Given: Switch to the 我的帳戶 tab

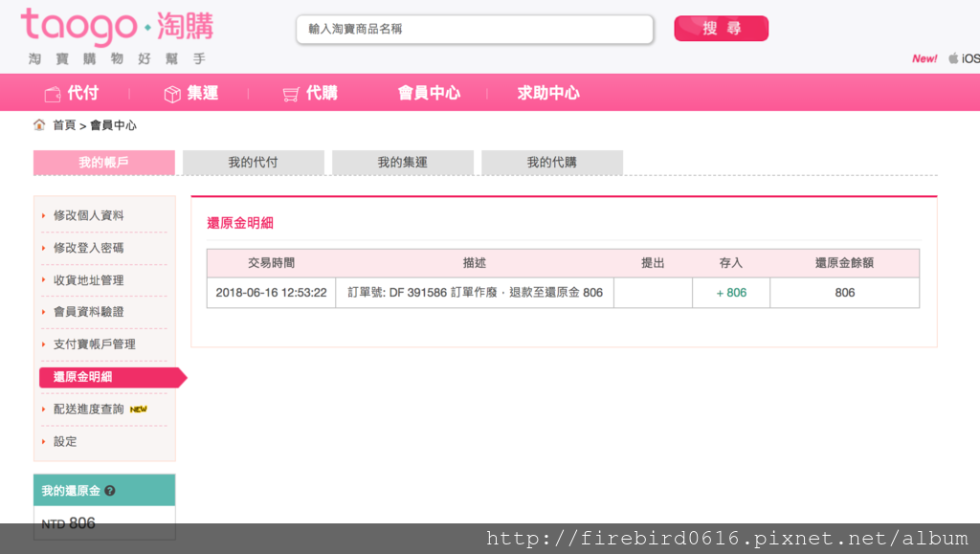Looking at the screenshot, I should coord(103,163).
